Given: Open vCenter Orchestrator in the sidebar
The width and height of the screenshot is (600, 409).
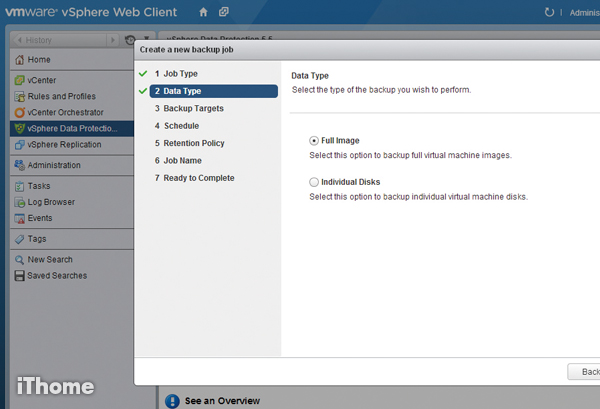Looking at the screenshot, I should click(x=65, y=112).
